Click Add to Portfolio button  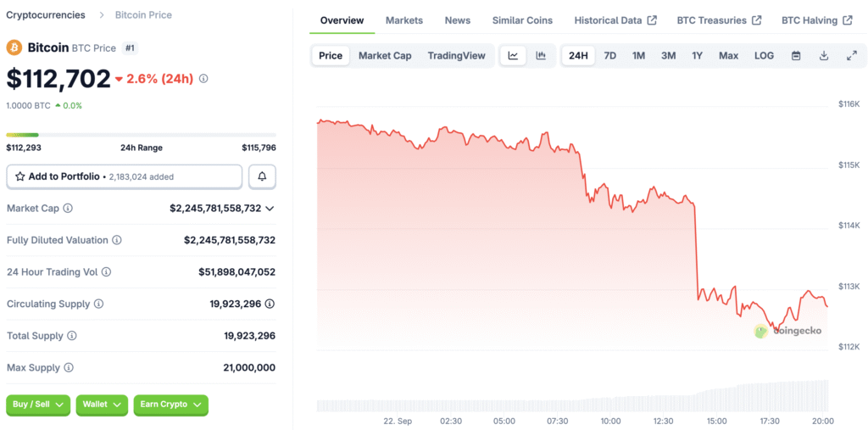(x=125, y=176)
